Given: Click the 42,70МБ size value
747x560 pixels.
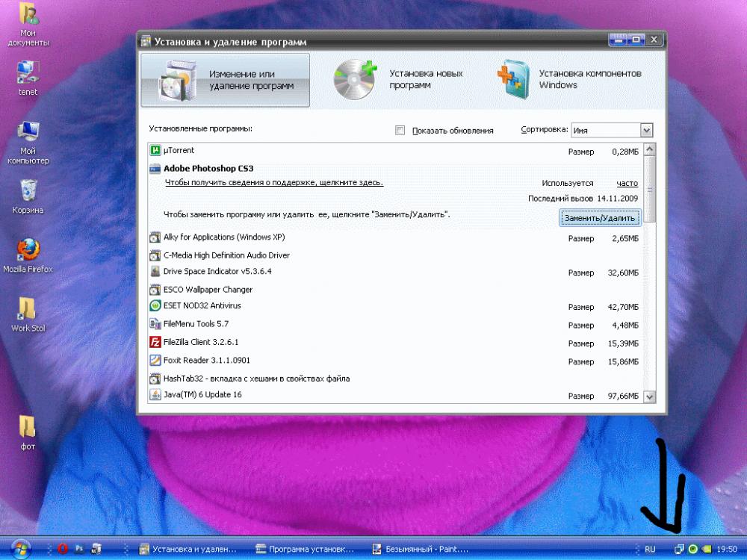Looking at the screenshot, I should click(x=623, y=307).
